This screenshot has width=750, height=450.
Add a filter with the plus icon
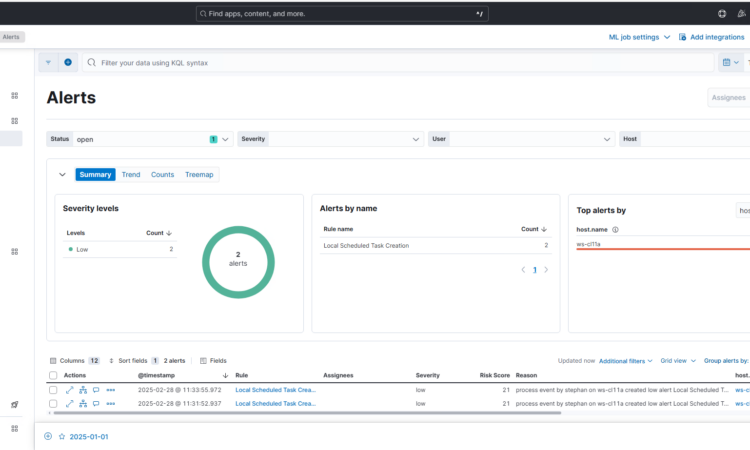pyautogui.click(x=68, y=63)
